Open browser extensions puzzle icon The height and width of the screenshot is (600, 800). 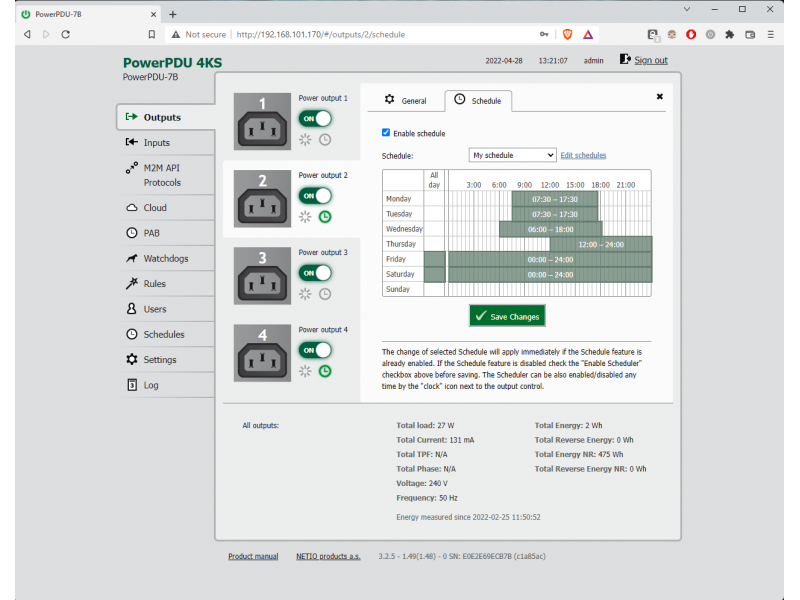click(730, 34)
